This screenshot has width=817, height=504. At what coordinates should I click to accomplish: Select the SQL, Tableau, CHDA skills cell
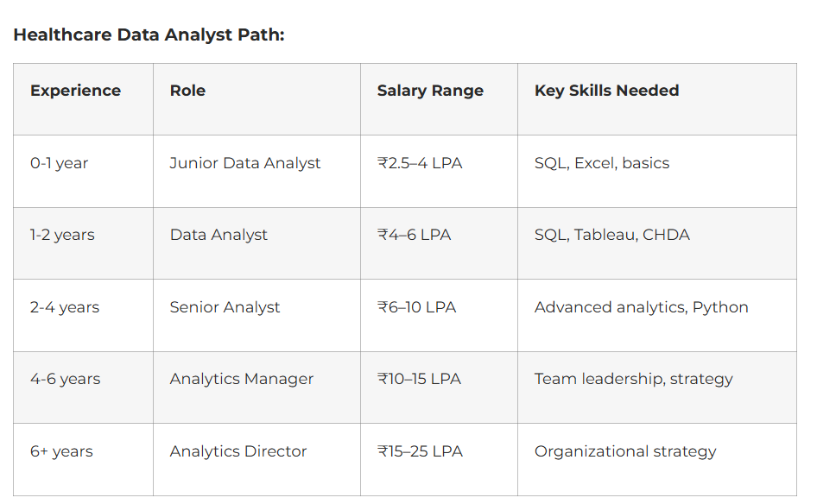pos(611,235)
